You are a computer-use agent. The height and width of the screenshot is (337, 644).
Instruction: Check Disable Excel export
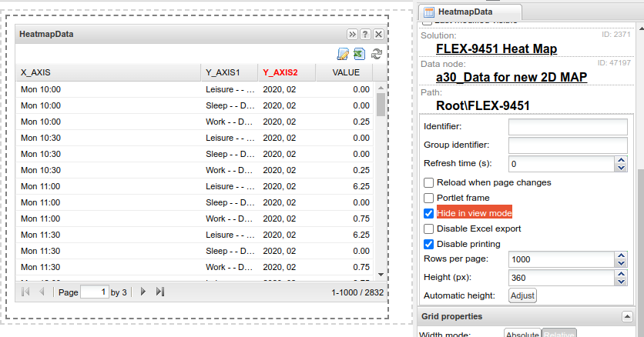click(x=428, y=229)
